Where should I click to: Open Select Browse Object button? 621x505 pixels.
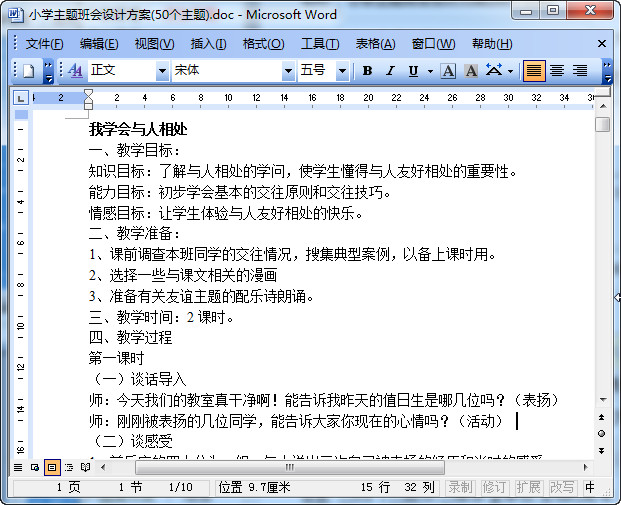click(602, 434)
